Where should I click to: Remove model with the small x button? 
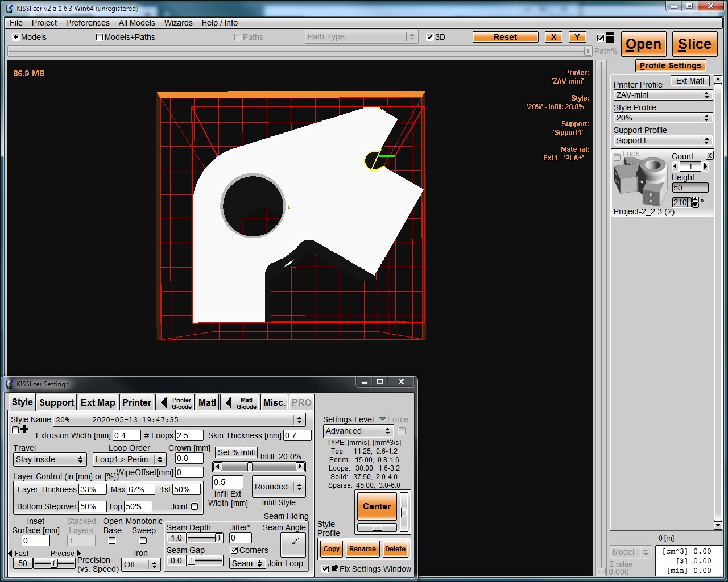point(709,155)
